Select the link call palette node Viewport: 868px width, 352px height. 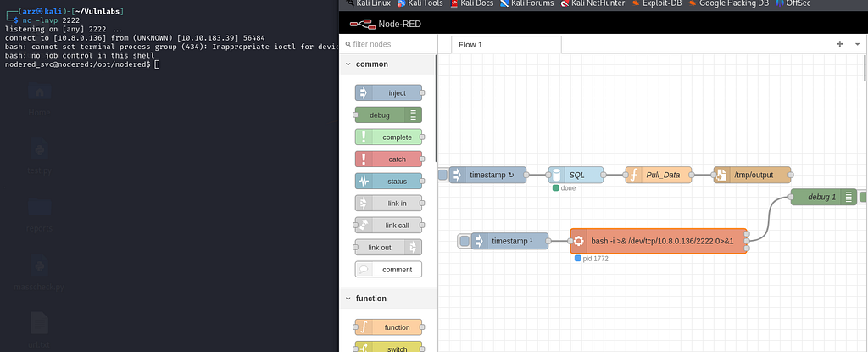388,226
